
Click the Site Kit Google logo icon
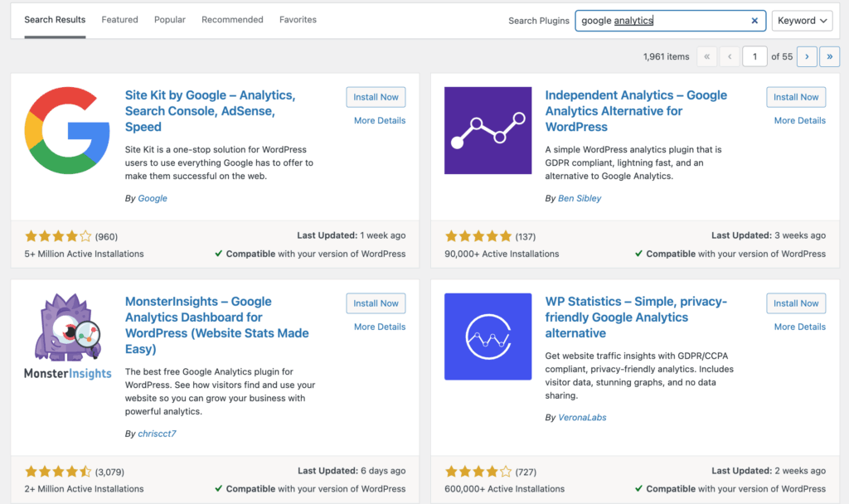pos(67,130)
